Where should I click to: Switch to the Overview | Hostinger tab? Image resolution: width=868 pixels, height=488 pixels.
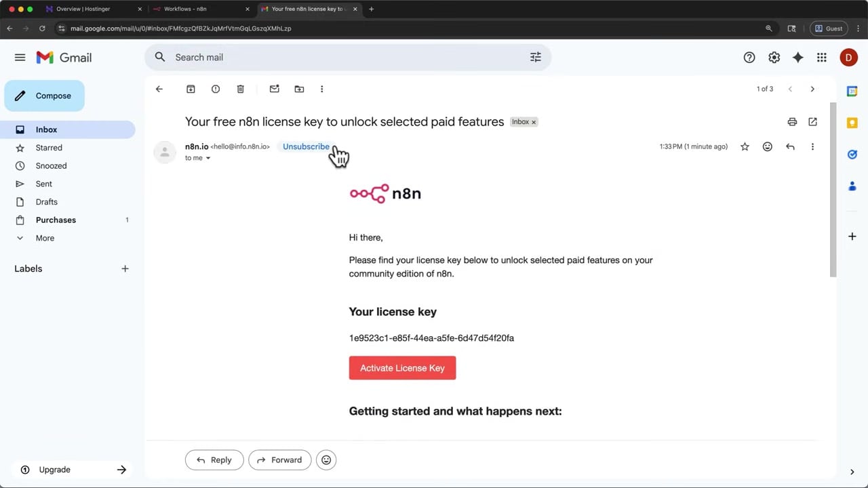(x=94, y=9)
